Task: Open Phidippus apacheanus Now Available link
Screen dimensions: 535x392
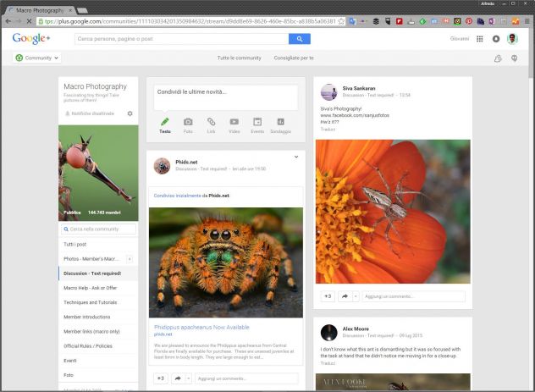Action: pos(201,326)
